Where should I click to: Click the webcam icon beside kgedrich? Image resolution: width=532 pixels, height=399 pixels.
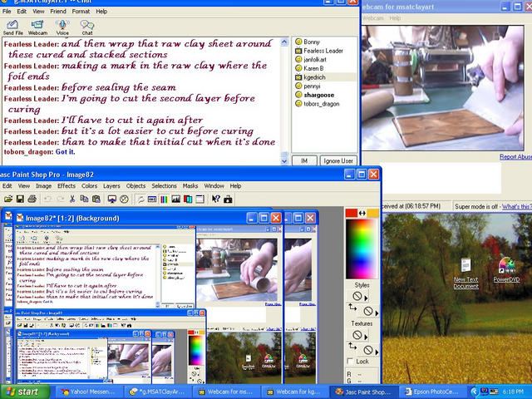click(x=298, y=77)
